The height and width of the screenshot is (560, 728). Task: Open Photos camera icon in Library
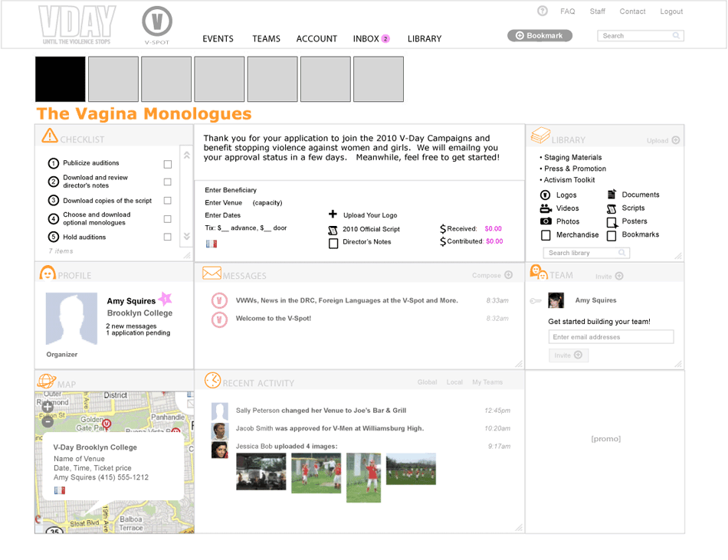[546, 221]
